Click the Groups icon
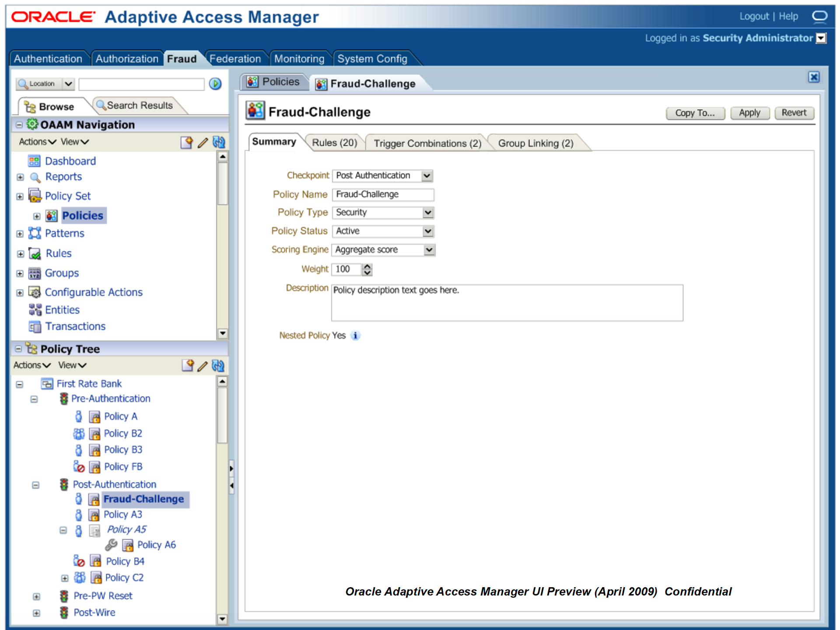The width and height of the screenshot is (840, 630). pyautogui.click(x=35, y=273)
